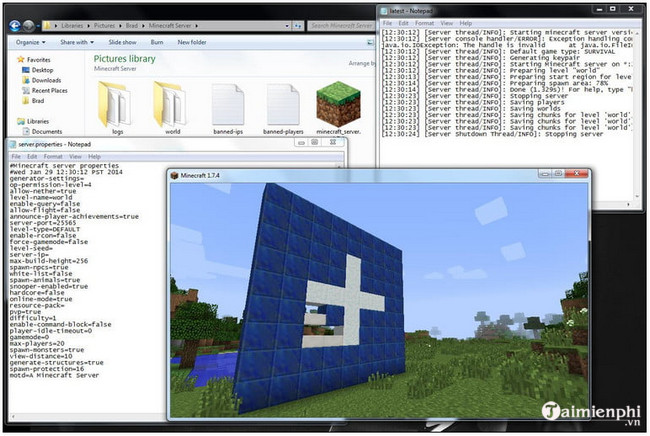The width and height of the screenshot is (650, 436).
Task: Click the Minecraft 1.7.4 window icon
Action: (175, 175)
